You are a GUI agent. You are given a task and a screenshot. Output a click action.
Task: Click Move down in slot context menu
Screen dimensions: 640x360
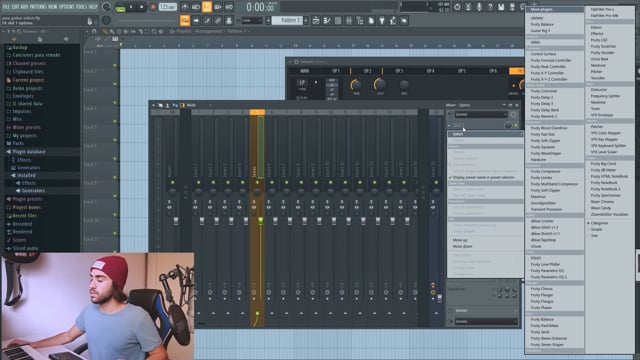(462, 247)
